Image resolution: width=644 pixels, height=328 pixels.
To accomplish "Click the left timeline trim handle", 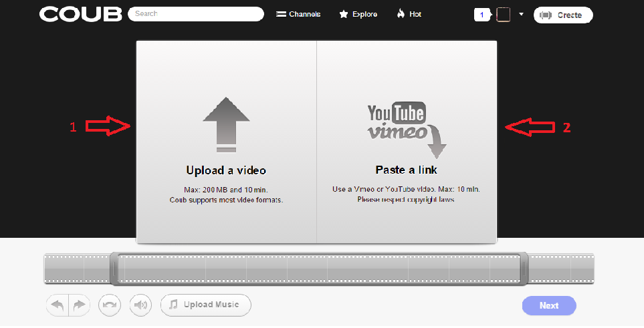I will point(114,269).
